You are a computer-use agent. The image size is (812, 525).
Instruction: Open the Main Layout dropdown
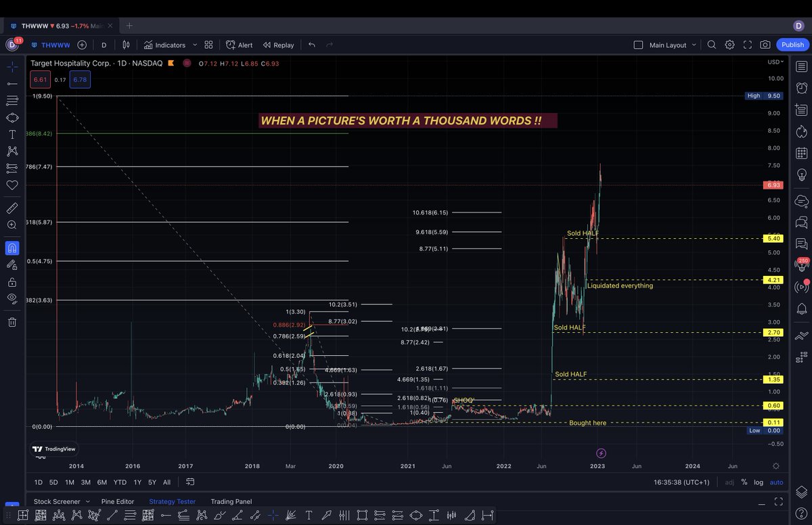673,45
